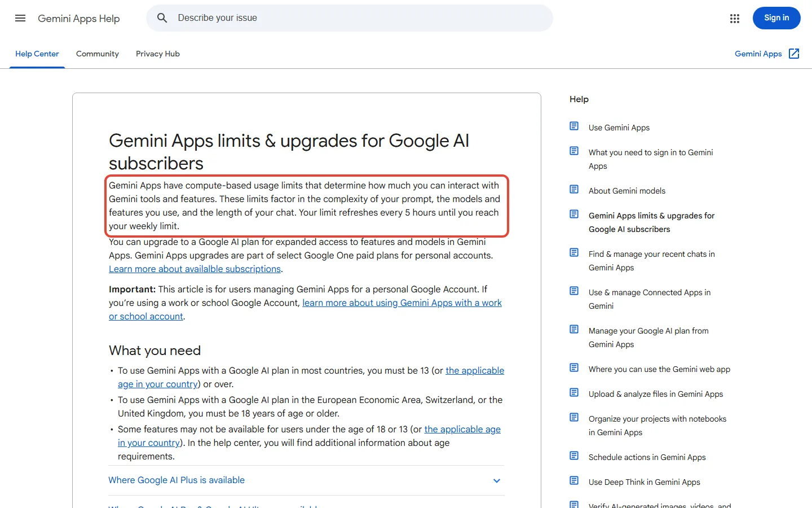Click article icon beside Schedule actions
Viewport: 812px width, 508px height.
point(574,456)
